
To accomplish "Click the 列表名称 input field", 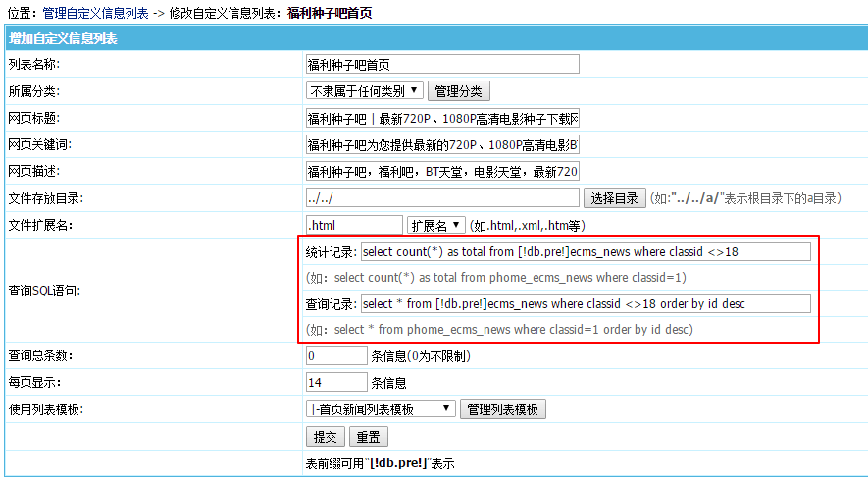I will pyautogui.click(x=442, y=65).
